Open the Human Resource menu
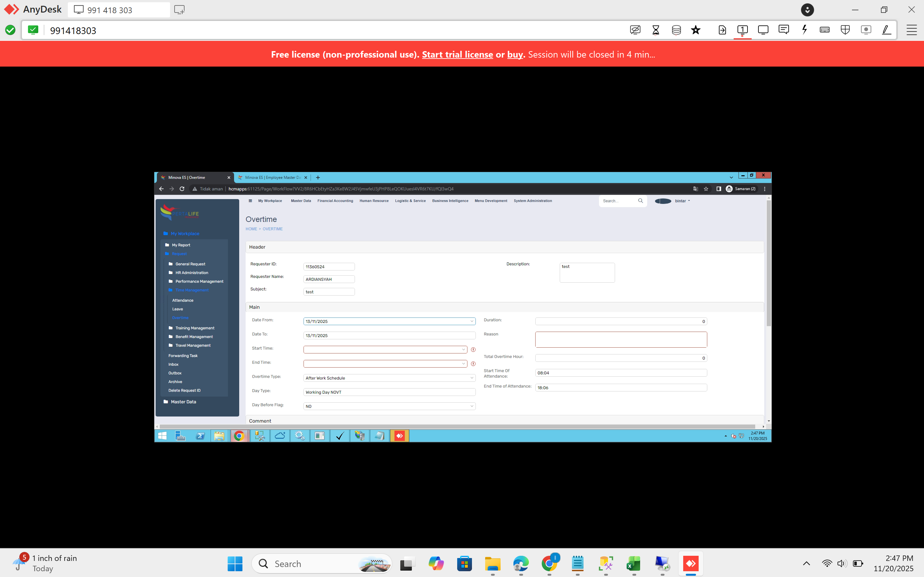The height and width of the screenshot is (577, 924). [x=374, y=201]
